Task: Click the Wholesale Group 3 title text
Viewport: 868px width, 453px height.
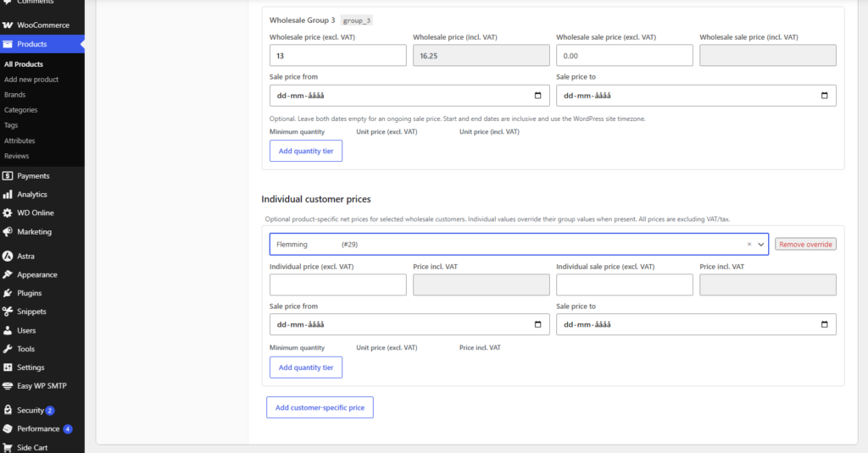Action: coord(303,20)
